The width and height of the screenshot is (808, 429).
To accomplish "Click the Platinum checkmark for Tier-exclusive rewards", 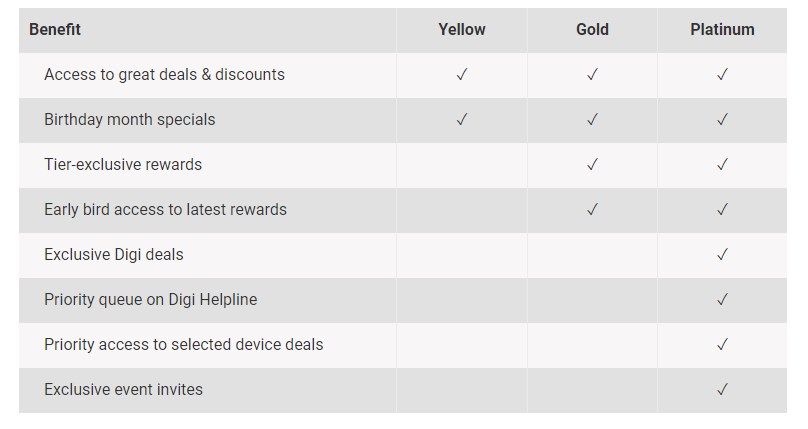I will (x=722, y=165).
